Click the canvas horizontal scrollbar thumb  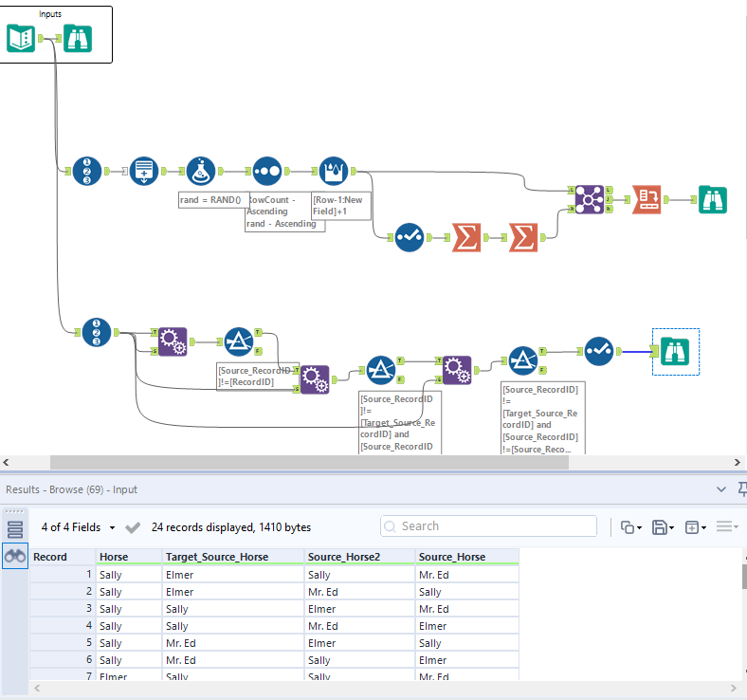pyautogui.click(x=309, y=462)
